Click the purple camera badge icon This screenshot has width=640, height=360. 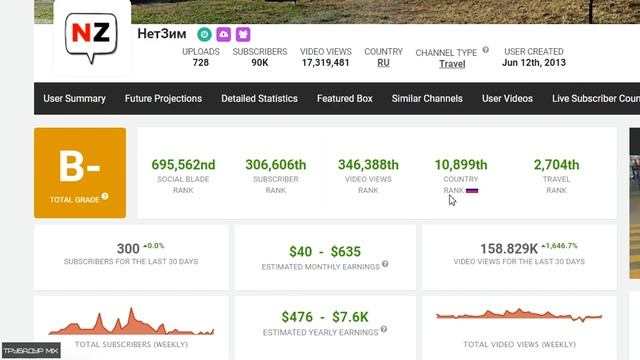tap(224, 35)
